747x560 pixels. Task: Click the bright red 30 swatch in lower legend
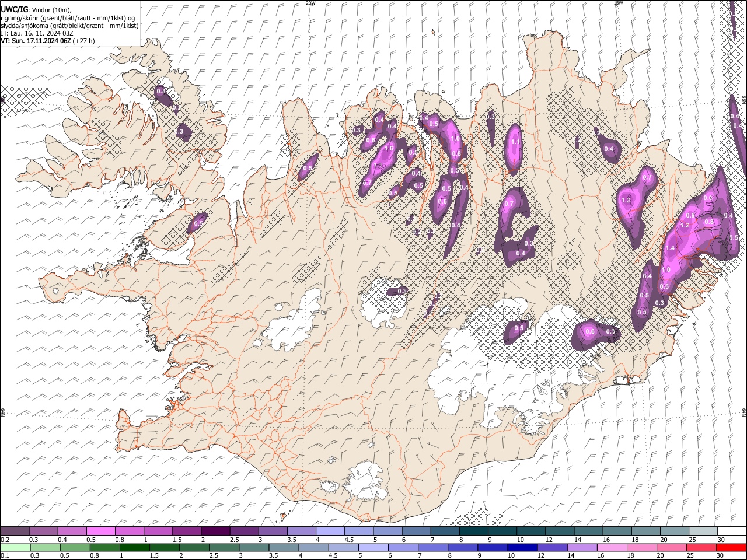[x=731, y=548]
